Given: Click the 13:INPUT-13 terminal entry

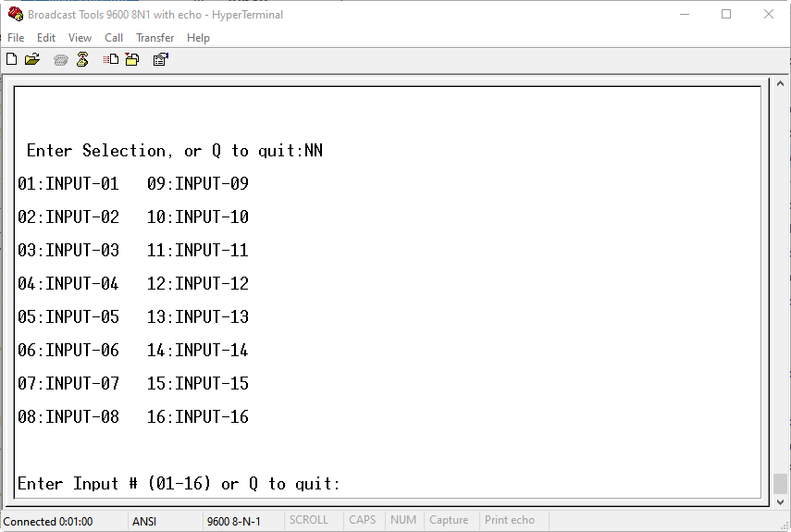Looking at the screenshot, I should (198, 316).
